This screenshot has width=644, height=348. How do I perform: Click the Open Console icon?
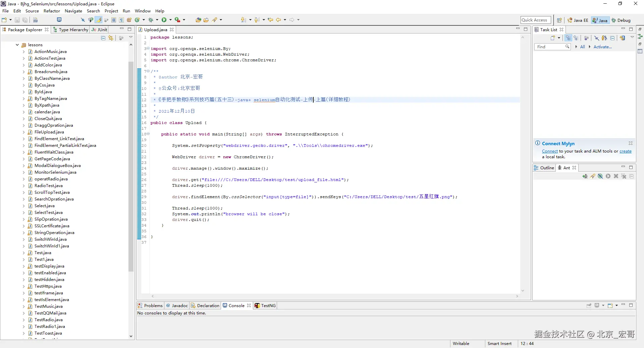(610, 305)
